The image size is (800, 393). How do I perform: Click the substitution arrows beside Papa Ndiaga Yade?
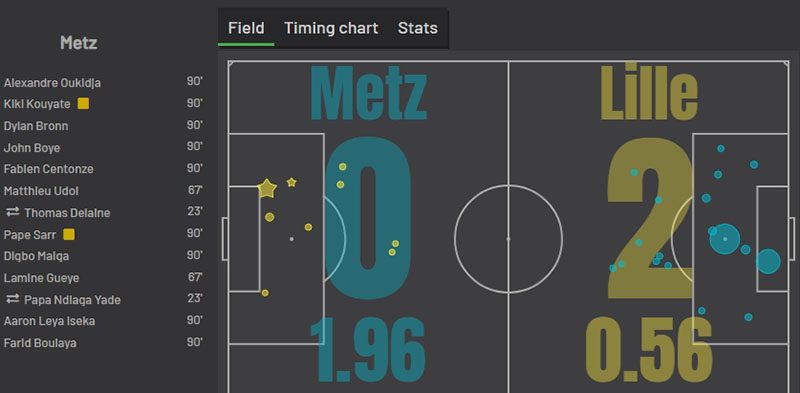pyautogui.click(x=12, y=299)
